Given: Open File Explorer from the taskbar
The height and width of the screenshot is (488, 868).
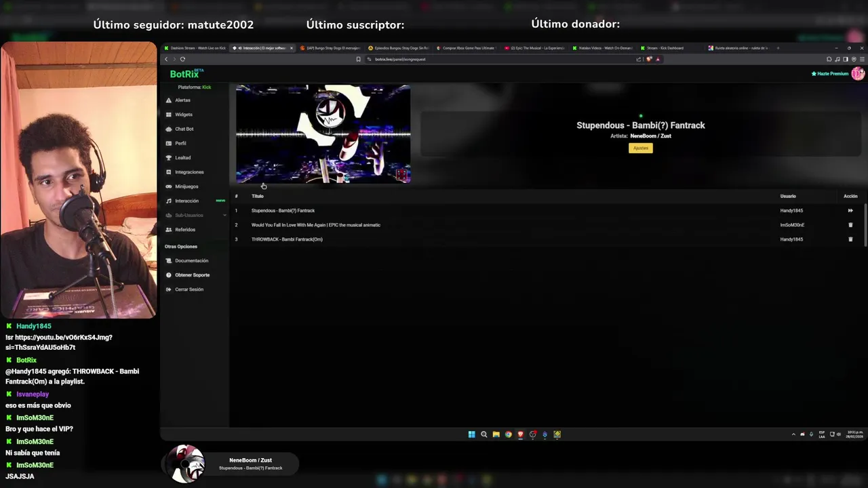Looking at the screenshot, I should coord(496,434).
